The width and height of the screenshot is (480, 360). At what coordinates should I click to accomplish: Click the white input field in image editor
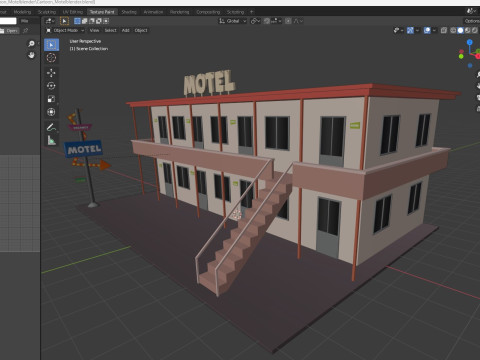point(8,21)
